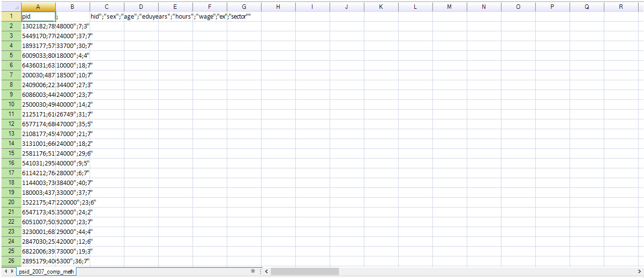The image size is (644, 278).
Task: Select column G header
Action: [244, 7]
